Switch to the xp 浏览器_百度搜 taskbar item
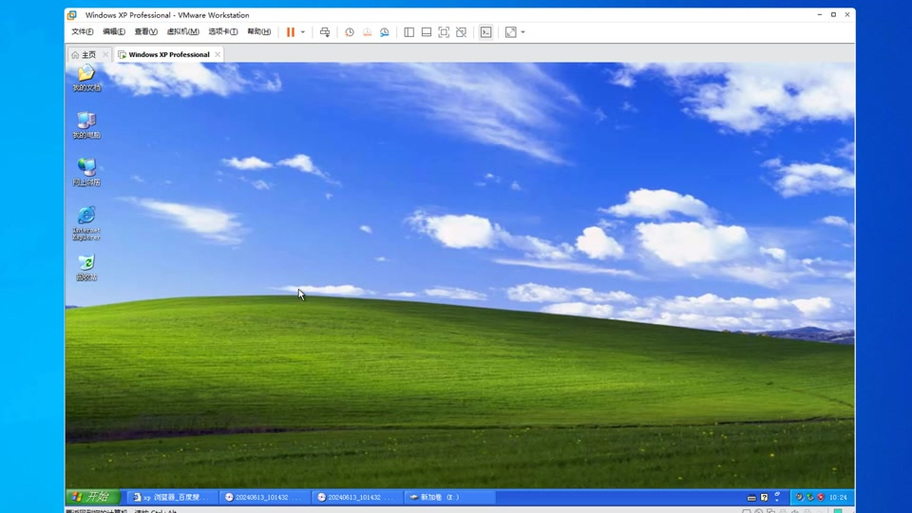912x513 pixels. (172, 497)
